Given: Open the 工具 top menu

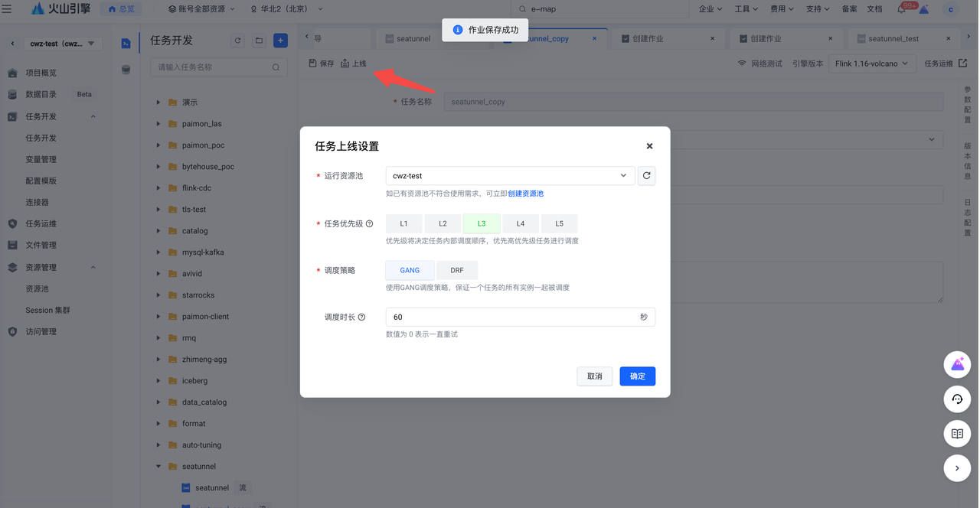Looking at the screenshot, I should pos(746,9).
